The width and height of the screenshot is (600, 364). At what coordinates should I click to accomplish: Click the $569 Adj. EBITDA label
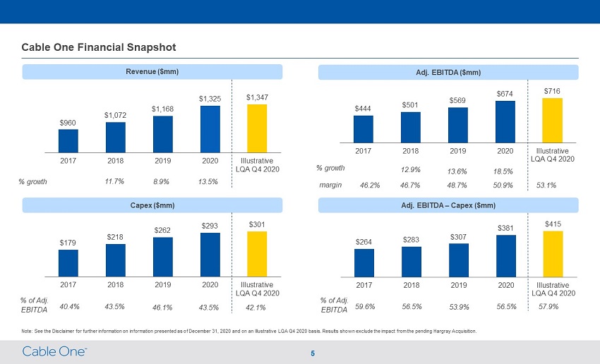tap(457, 100)
